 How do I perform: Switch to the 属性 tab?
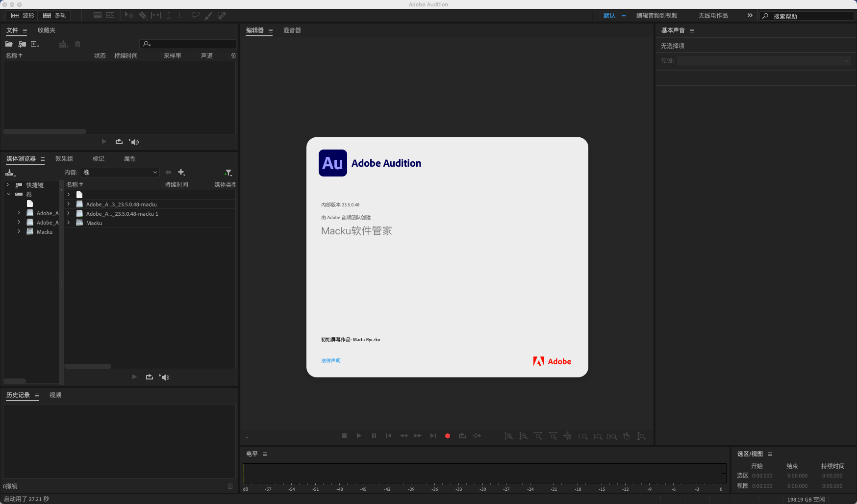[x=130, y=159]
